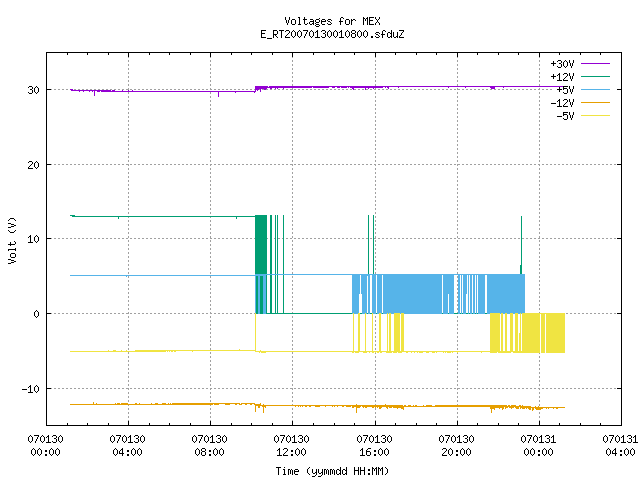Image resolution: width=640 pixels, height=480 pixels.
Task: Click the yellow -5V legend line sample
Action: point(595,116)
